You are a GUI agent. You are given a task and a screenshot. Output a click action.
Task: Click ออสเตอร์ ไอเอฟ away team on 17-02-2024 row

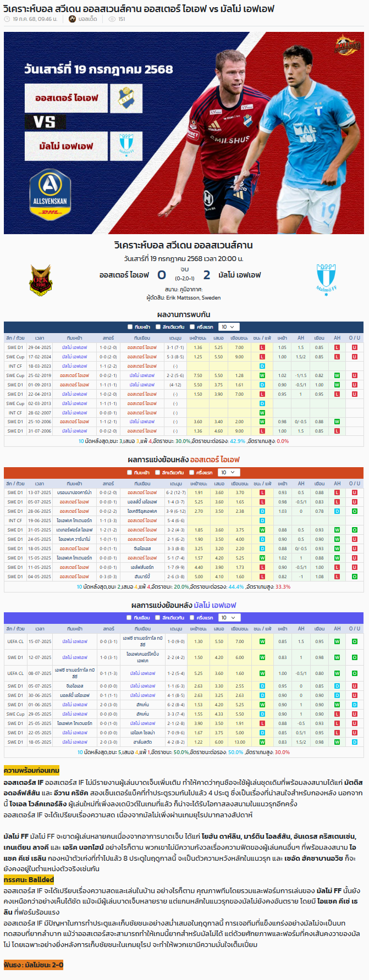pyautogui.click(x=142, y=357)
